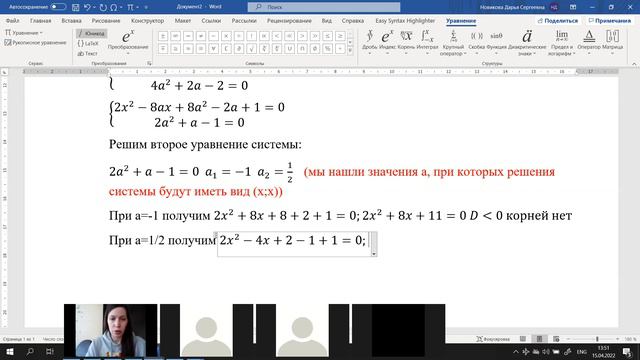The image size is (640, 360).
Task: Insert symbol using Omega icon in title bar
Action: tap(114, 7)
